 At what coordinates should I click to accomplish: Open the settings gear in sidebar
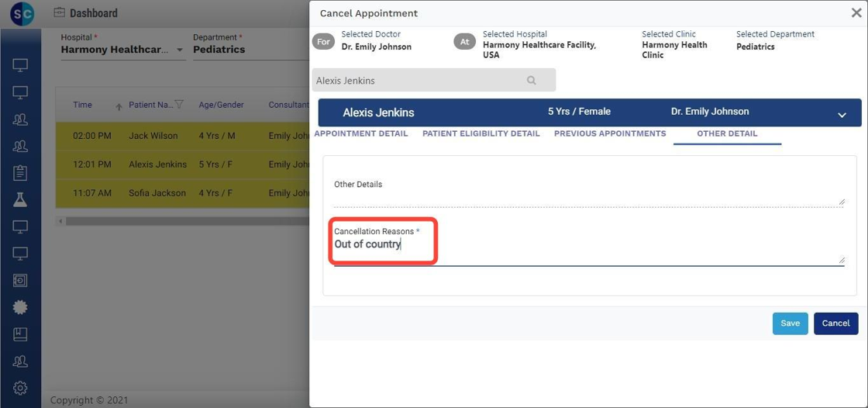click(x=20, y=388)
